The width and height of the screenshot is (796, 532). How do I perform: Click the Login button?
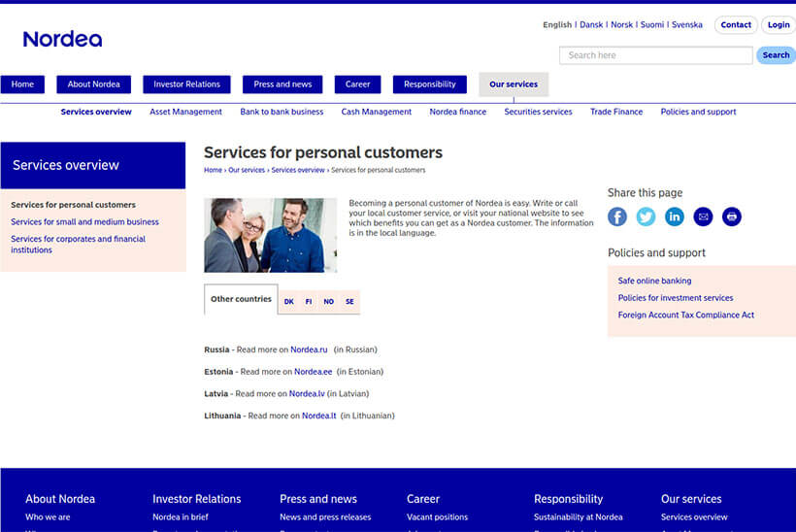click(779, 25)
